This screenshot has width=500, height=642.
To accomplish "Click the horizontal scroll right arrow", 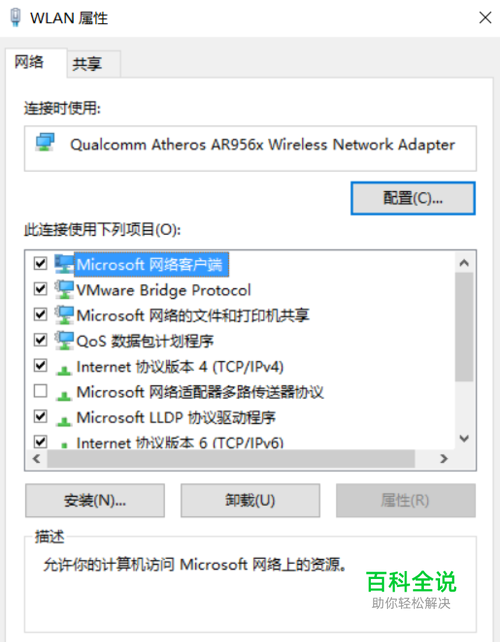I will point(444,459).
